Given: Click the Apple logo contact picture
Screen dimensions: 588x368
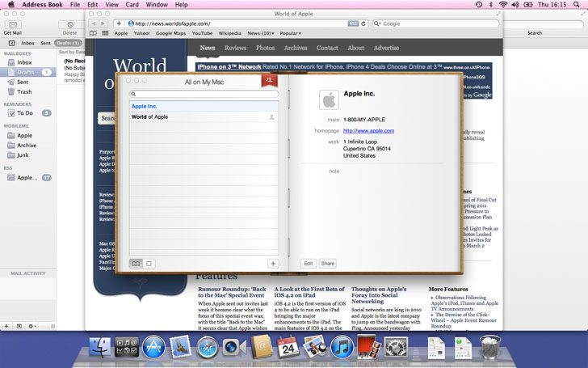Looking at the screenshot, I should click(x=329, y=100).
